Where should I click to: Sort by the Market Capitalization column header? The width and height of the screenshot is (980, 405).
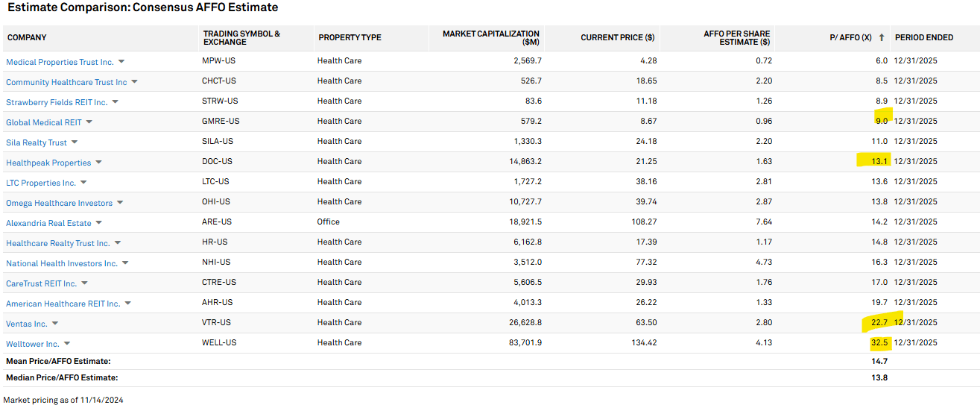click(x=490, y=37)
